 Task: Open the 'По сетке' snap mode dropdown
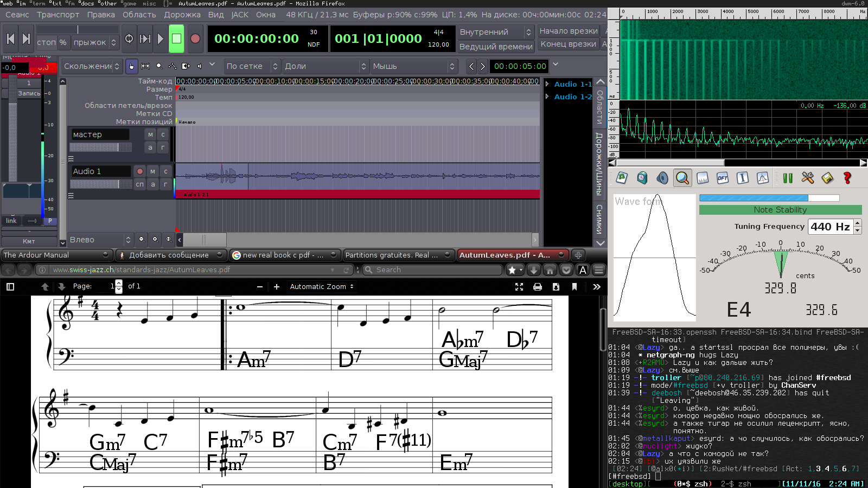coord(252,66)
